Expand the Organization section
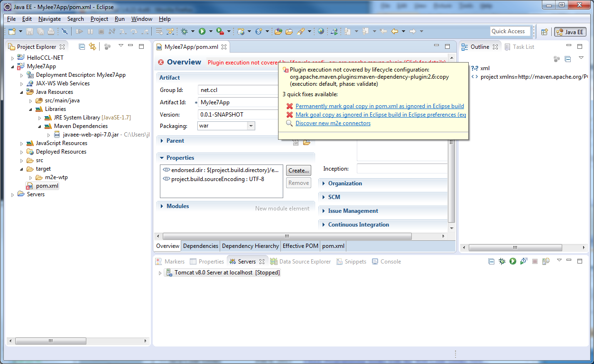 [345, 183]
